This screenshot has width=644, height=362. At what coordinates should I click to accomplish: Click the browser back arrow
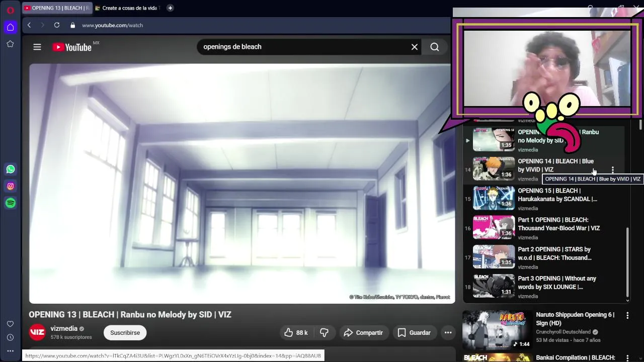pyautogui.click(x=29, y=25)
